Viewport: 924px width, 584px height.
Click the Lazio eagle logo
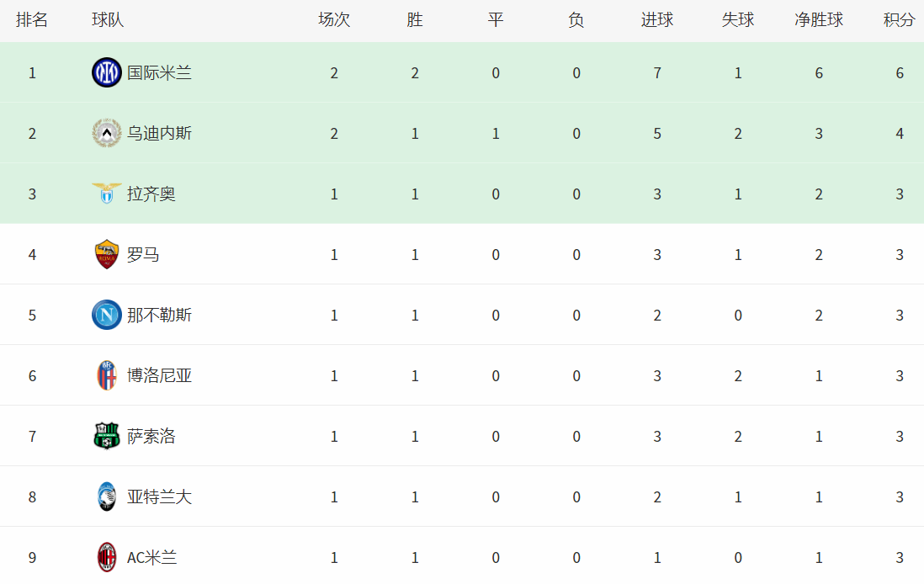point(107,194)
